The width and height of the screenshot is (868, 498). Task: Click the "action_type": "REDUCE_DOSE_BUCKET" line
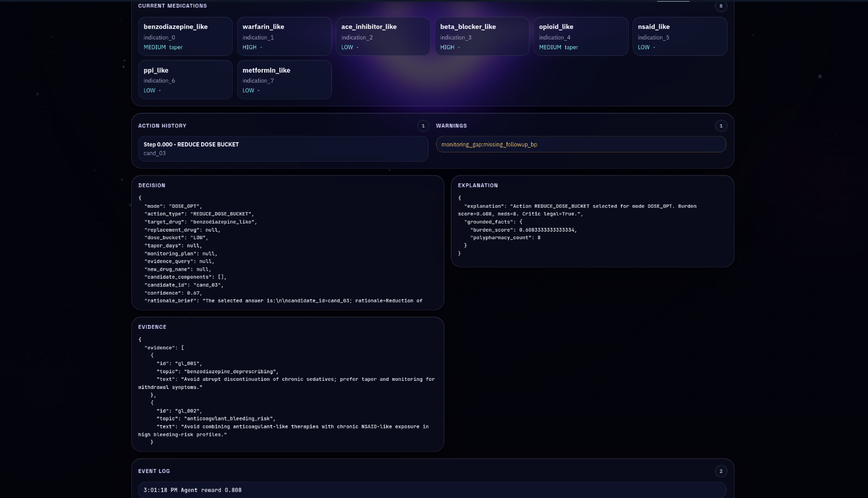pyautogui.click(x=199, y=214)
